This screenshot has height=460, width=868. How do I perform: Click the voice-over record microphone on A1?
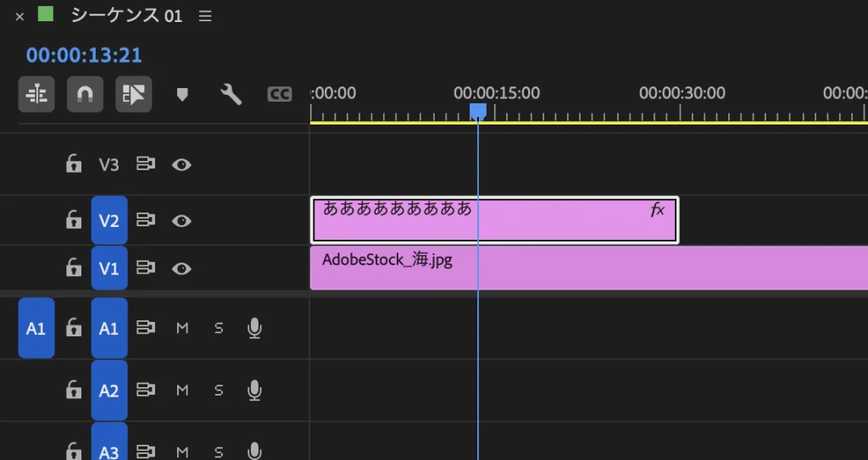(253, 328)
